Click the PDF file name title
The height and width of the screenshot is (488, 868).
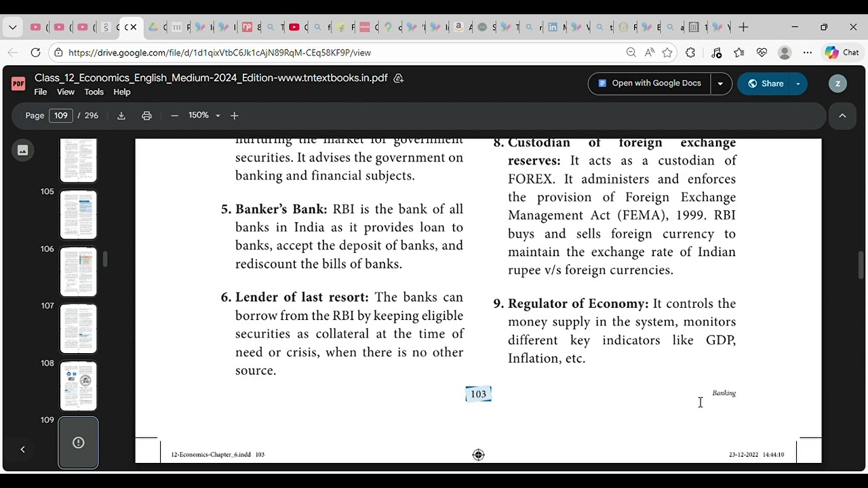point(211,78)
